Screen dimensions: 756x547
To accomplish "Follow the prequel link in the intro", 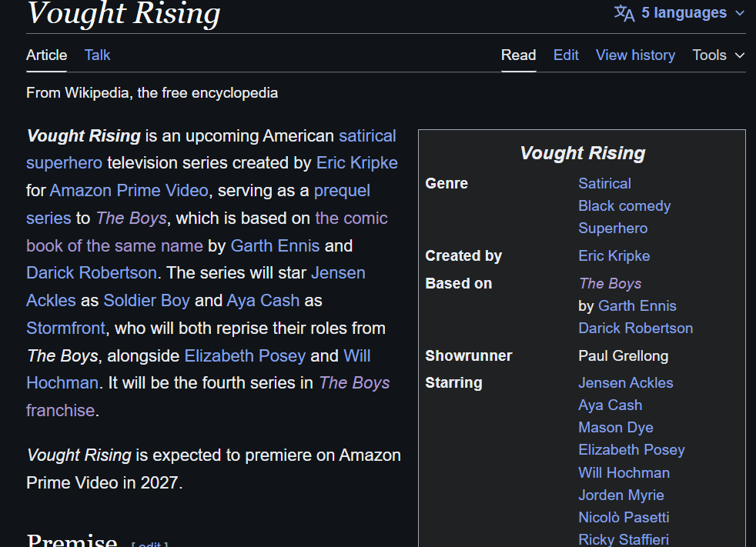I will tap(342, 190).
